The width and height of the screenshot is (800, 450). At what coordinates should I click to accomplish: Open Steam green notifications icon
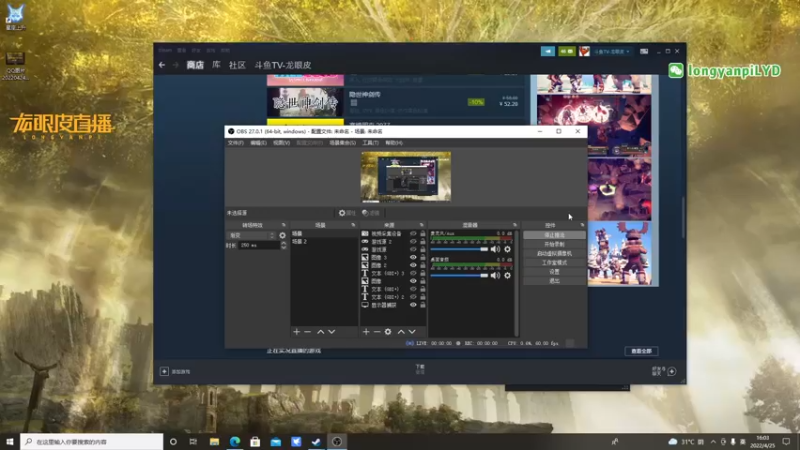click(x=566, y=52)
